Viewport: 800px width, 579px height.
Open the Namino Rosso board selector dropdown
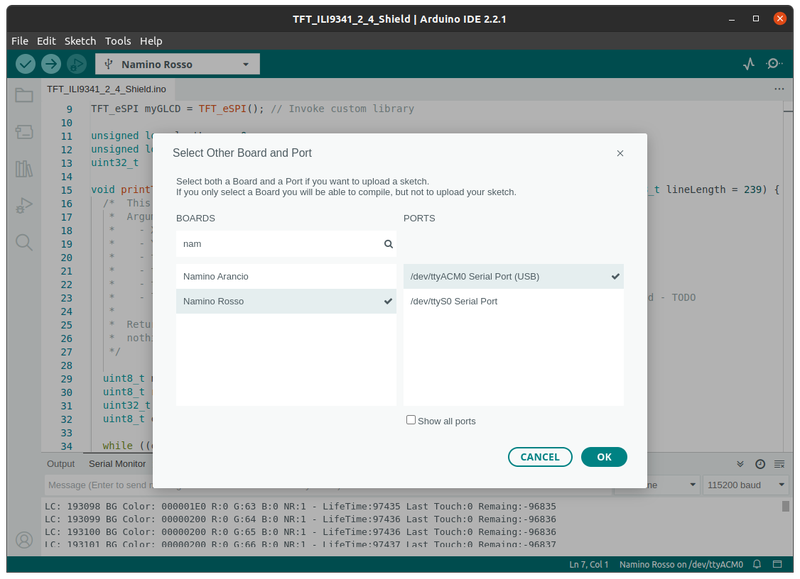tap(176, 63)
